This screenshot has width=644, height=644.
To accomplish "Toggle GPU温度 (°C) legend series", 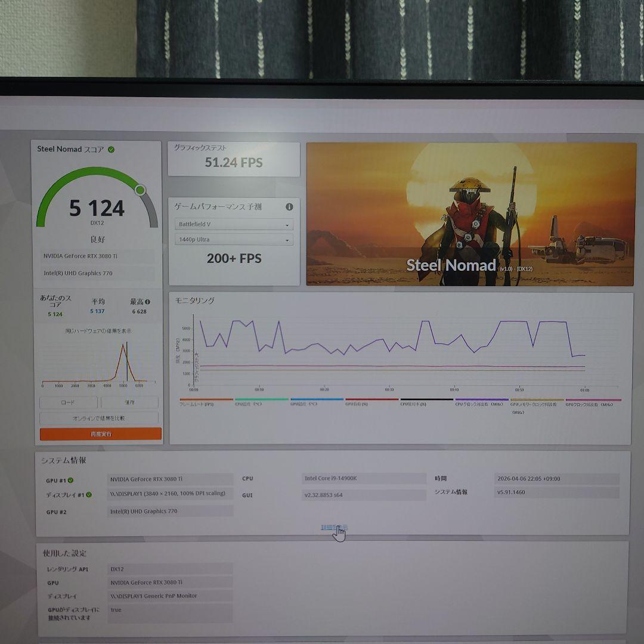I will [x=317, y=402].
